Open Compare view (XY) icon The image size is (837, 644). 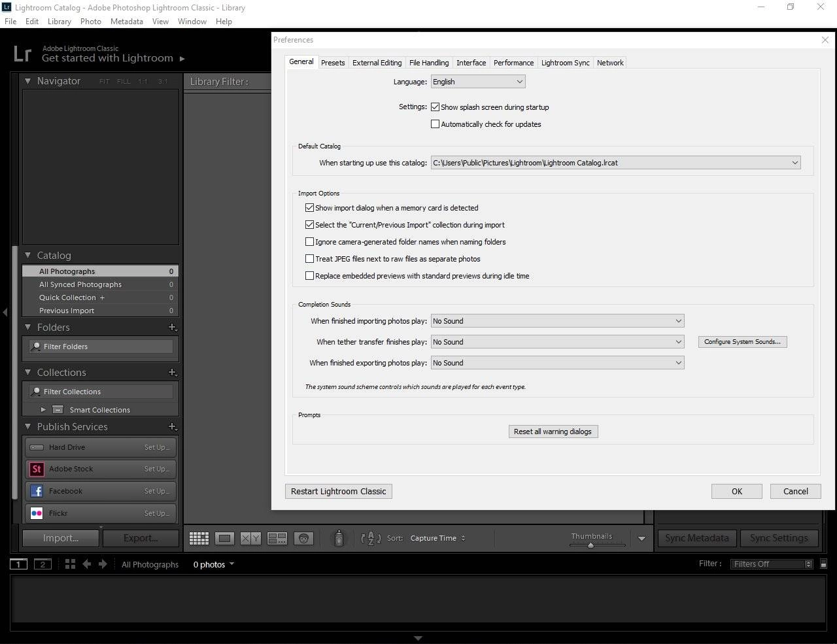[250, 538]
